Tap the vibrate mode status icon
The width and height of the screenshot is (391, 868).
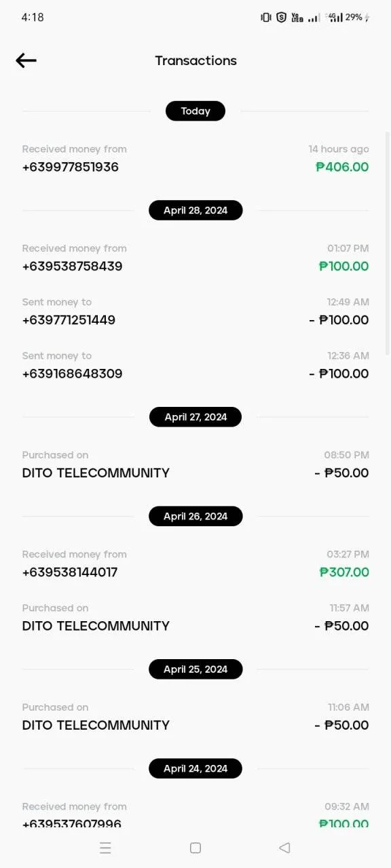266,17
